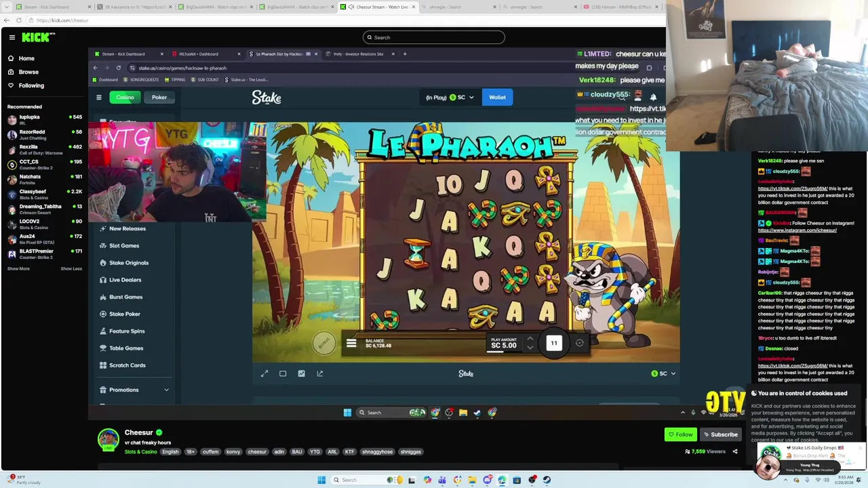This screenshot has height=488, width=868.
Task: Click the Casino button in Stake
Action: click(125, 97)
